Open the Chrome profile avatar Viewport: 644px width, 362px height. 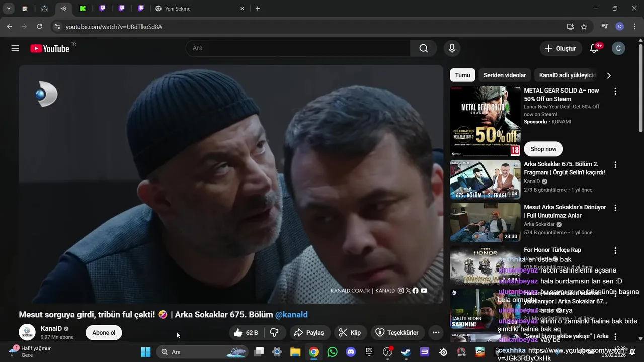pyautogui.click(x=620, y=26)
